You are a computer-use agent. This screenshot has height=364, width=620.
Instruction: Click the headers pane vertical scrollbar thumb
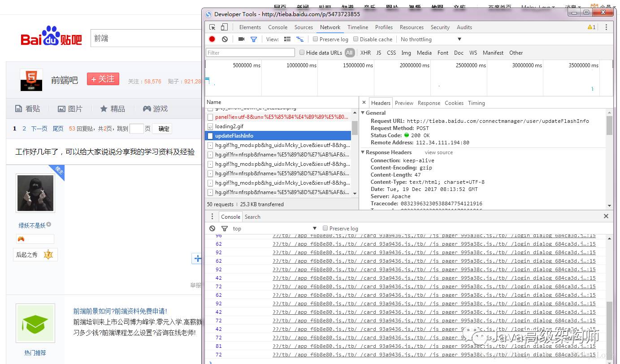coord(609,125)
